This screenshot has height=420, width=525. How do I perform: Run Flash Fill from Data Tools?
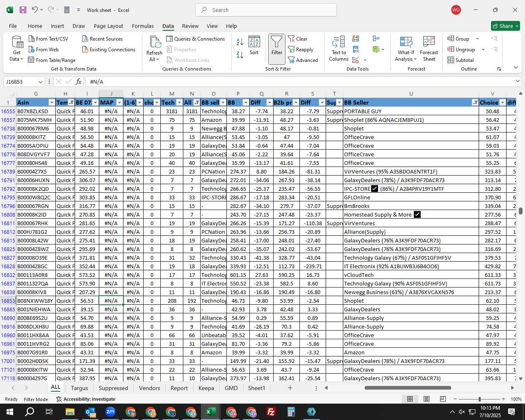click(356, 39)
